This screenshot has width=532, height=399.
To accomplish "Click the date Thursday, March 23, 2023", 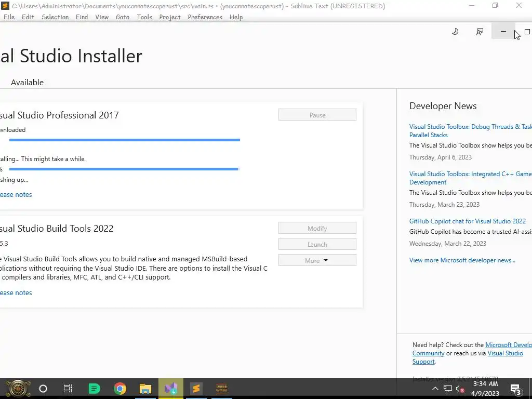I will [x=444, y=204].
